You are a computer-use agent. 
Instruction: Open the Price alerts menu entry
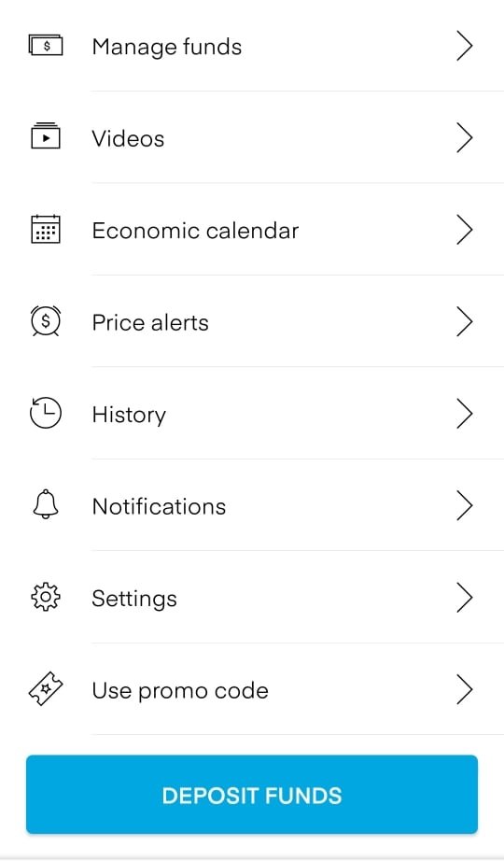coord(252,321)
